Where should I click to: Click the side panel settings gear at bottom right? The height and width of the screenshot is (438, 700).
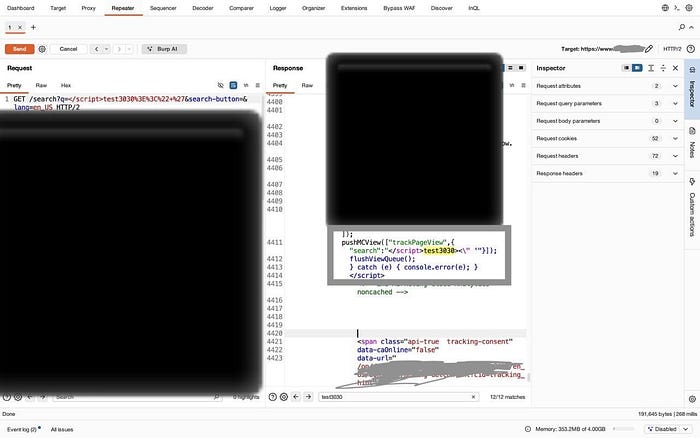point(692,399)
